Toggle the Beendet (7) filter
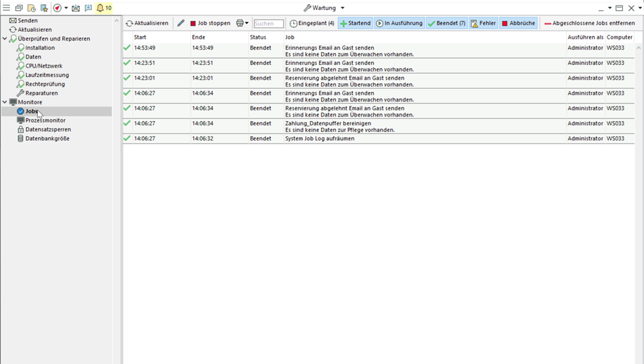Image resolution: width=644 pixels, height=364 pixels. (x=446, y=23)
